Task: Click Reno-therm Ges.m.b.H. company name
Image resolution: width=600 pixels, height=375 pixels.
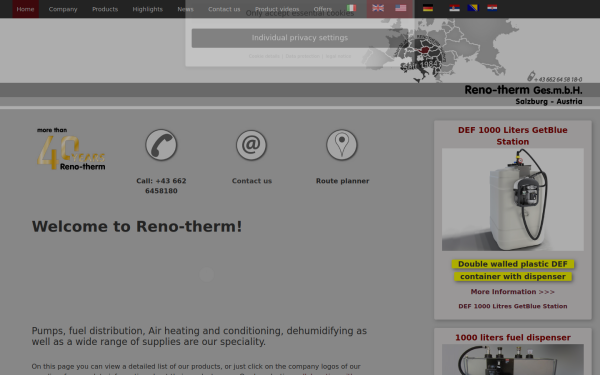Action: (x=523, y=90)
